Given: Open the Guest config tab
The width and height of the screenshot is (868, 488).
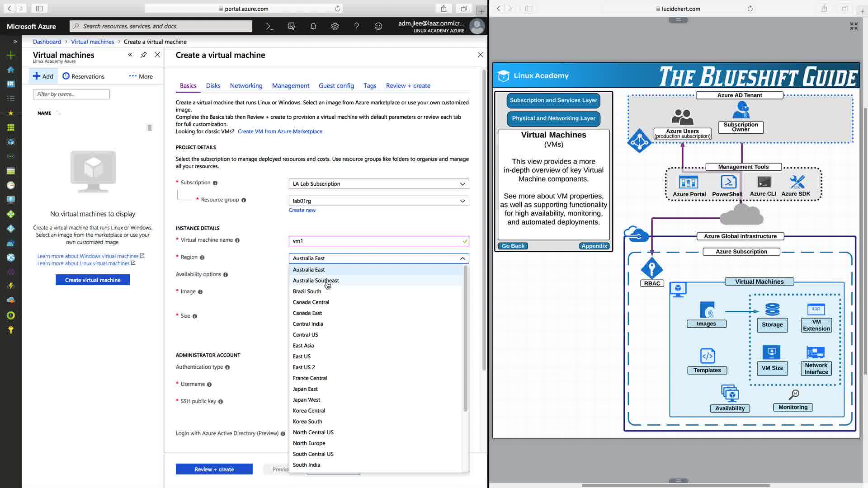Looking at the screenshot, I should (336, 86).
